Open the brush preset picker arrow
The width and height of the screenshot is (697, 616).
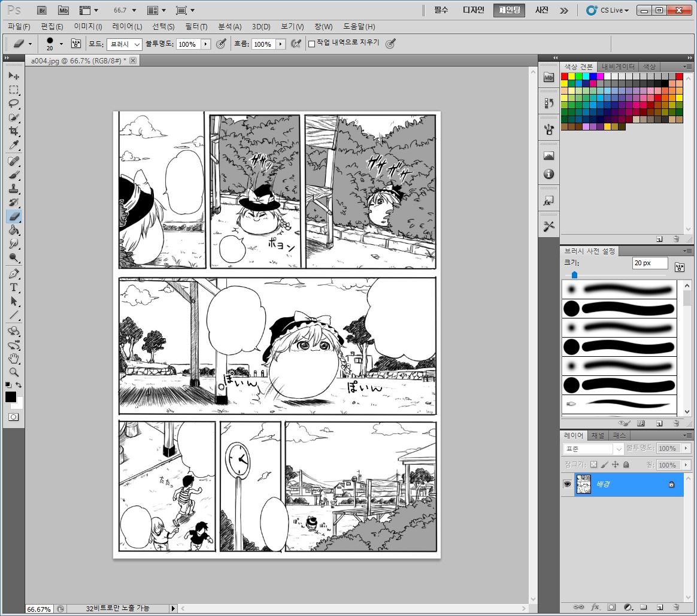click(61, 44)
